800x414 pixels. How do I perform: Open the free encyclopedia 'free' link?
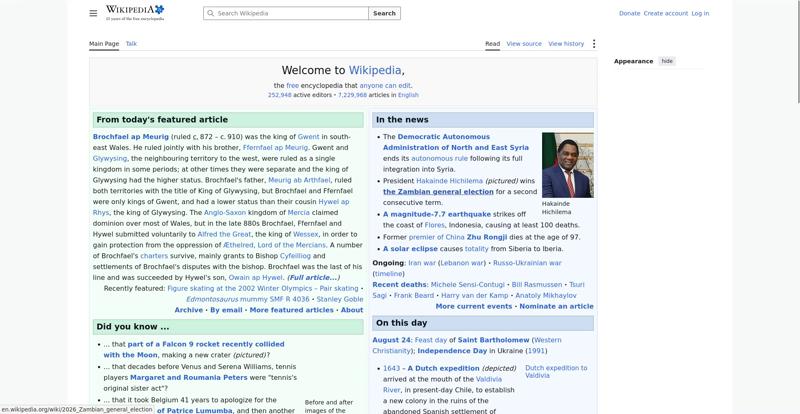(292, 86)
